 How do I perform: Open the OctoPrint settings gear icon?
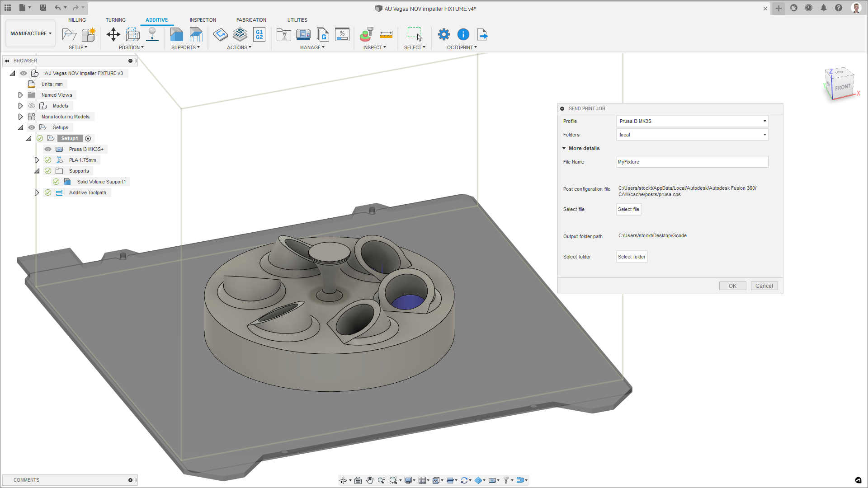444,34
